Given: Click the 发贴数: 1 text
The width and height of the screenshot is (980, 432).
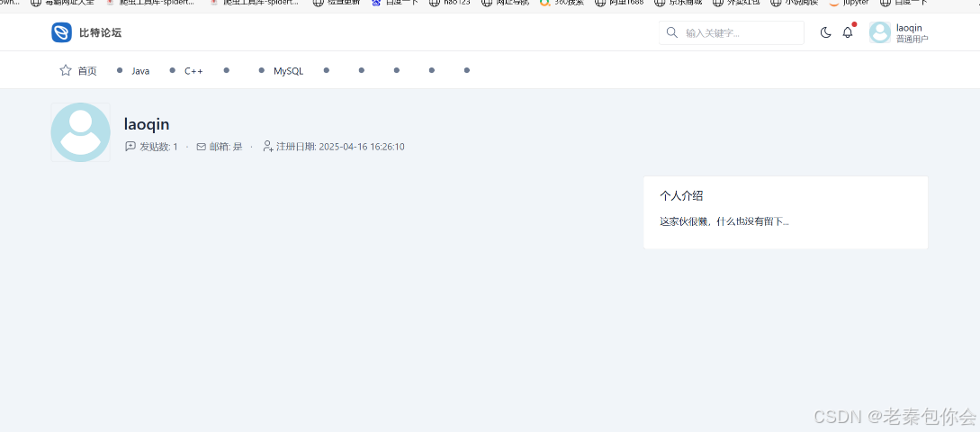Looking at the screenshot, I should pyautogui.click(x=158, y=147).
